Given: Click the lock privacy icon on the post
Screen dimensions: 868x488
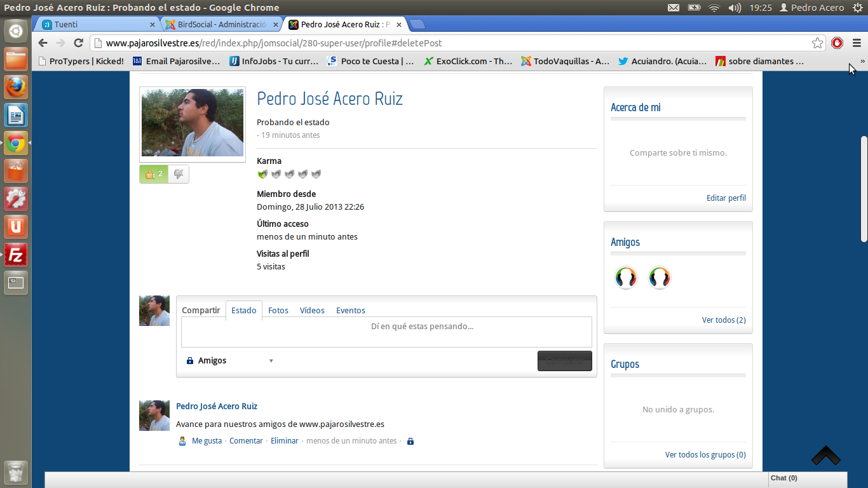Looking at the screenshot, I should tap(410, 441).
